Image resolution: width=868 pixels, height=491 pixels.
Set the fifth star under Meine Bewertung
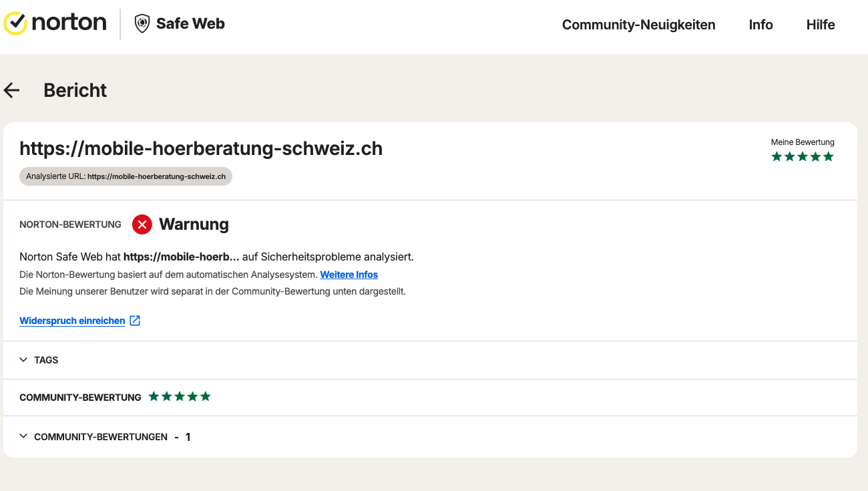tap(829, 156)
